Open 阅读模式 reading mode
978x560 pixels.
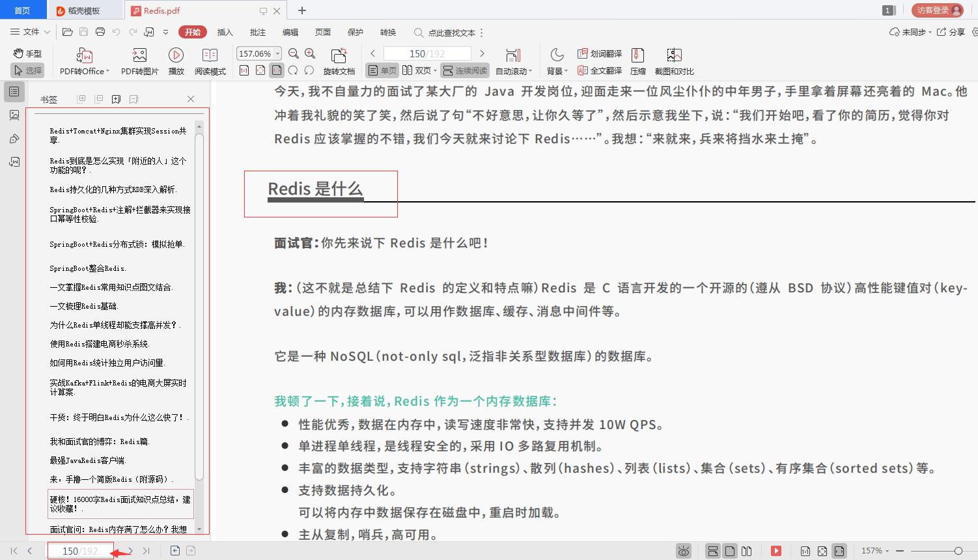(210, 61)
